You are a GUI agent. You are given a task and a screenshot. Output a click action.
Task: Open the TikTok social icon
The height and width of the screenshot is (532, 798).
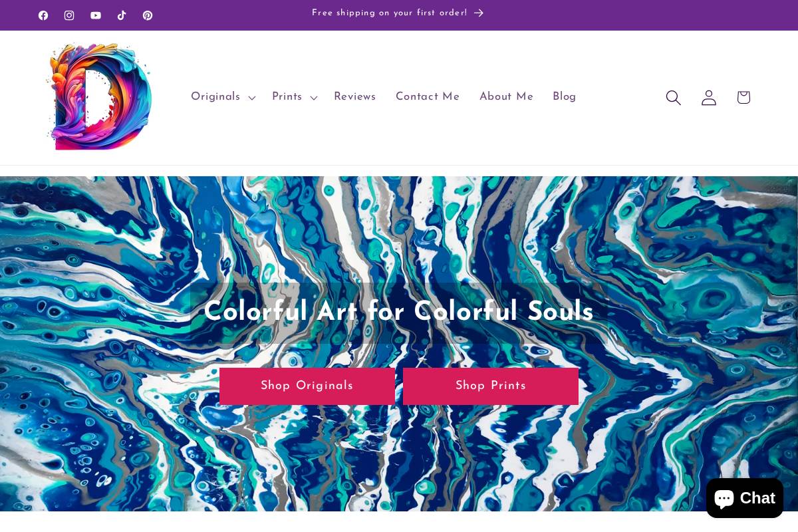tap(122, 15)
